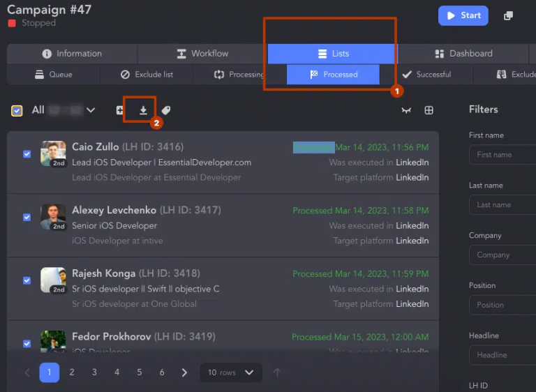This screenshot has height=392, width=536.
Task: Open the Exclude list sub-tab
Action: (x=147, y=75)
